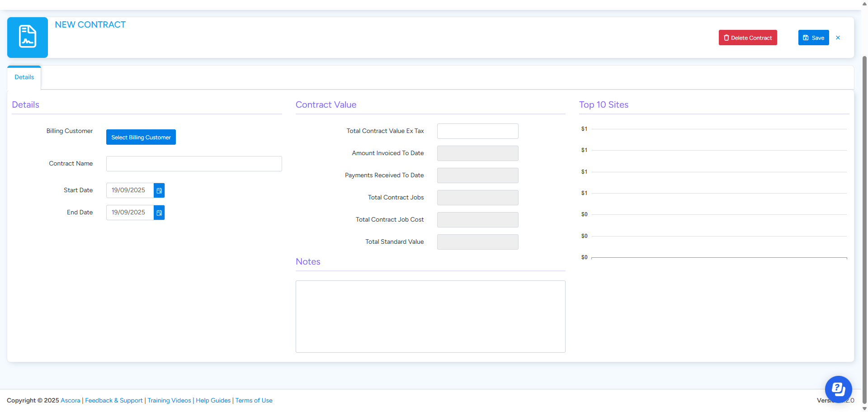Click Select Billing Customer button
This screenshot has width=868, height=412.
tap(141, 137)
